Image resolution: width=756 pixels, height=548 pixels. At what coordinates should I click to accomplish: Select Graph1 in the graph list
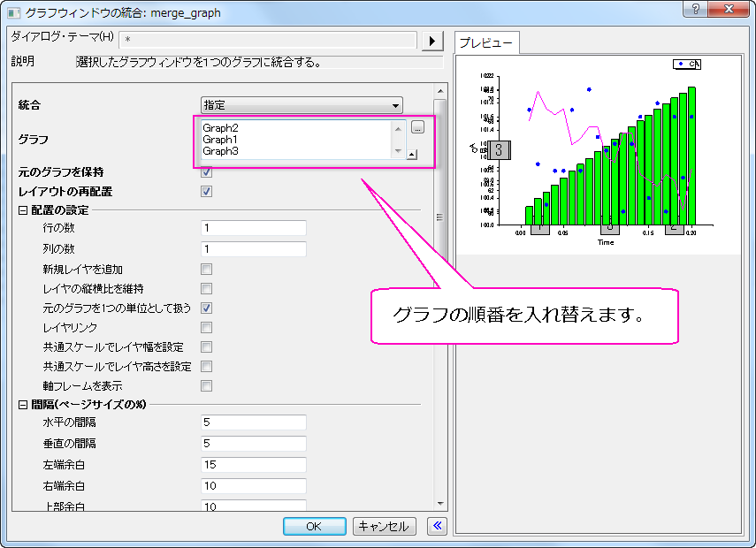220,140
